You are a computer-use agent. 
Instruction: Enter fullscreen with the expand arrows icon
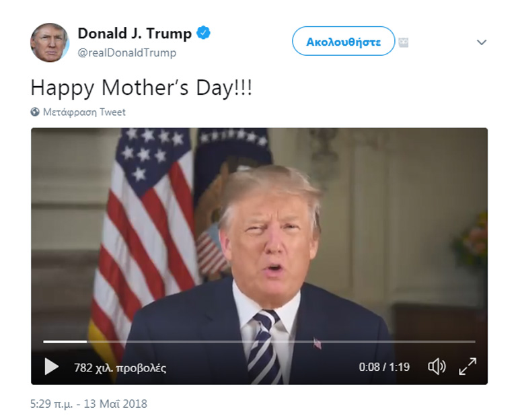[468, 367]
